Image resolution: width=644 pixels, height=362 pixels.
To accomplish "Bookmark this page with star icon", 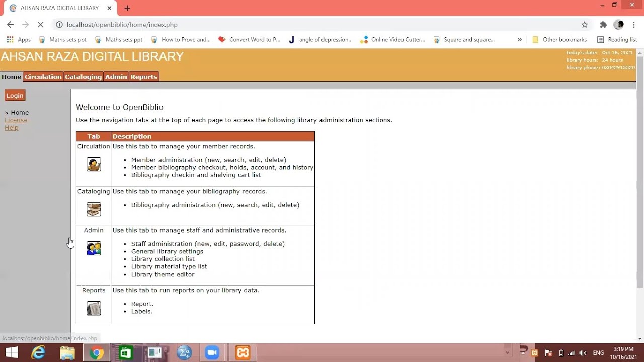I will (585, 25).
